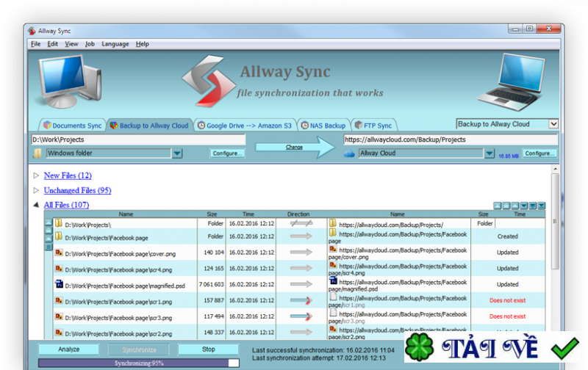This screenshot has height=370, width=588.
Task: Open the job selector dropdown at top right
Action: coord(553,124)
